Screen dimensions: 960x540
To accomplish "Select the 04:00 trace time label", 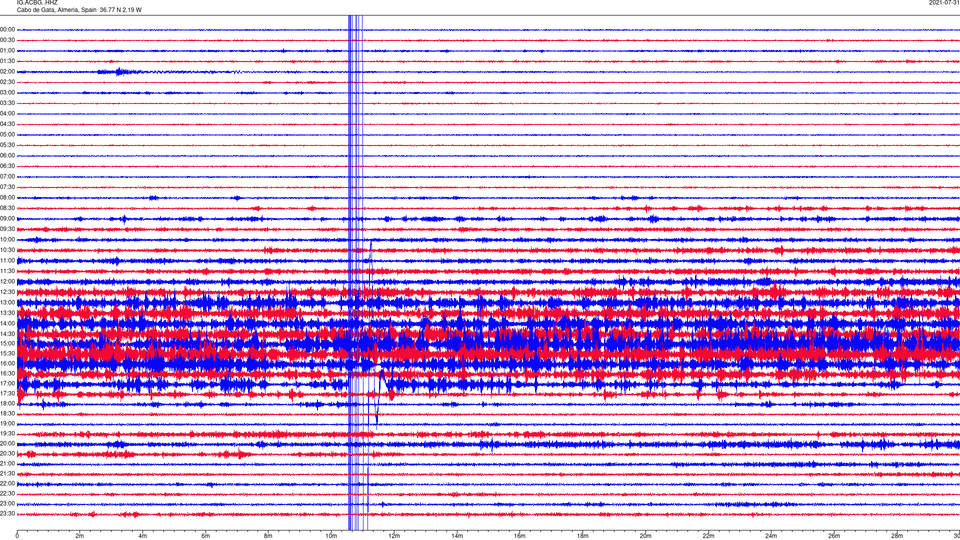I will pos(7,113).
